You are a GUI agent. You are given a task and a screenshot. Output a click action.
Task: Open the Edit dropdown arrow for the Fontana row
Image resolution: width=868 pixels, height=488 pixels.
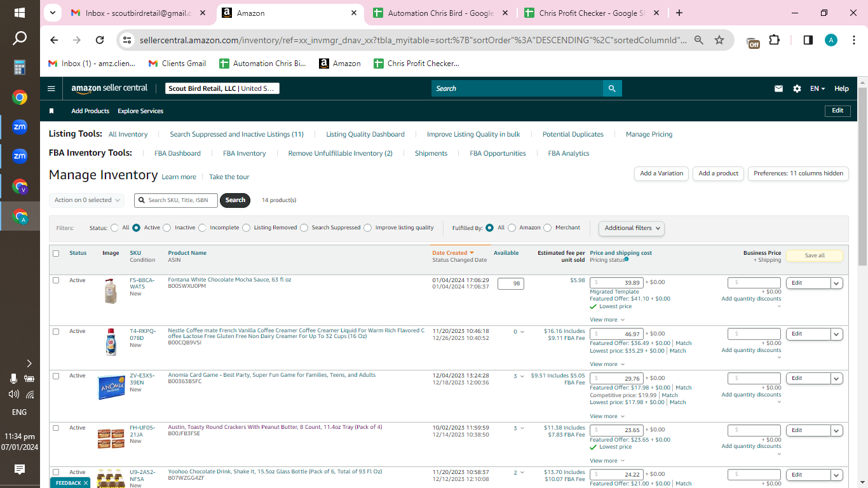tap(837, 283)
